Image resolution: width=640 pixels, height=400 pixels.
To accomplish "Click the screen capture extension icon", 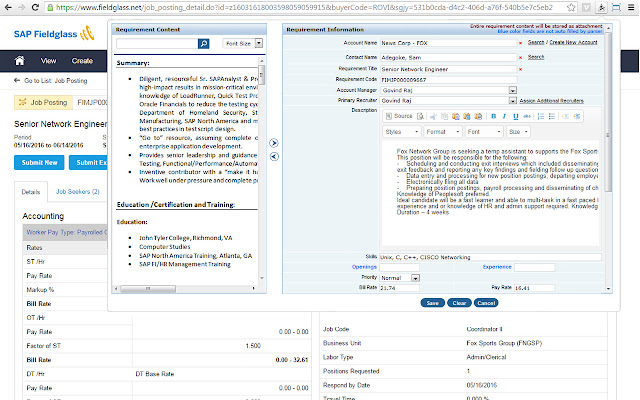I will pyautogui.click(x=616, y=7).
